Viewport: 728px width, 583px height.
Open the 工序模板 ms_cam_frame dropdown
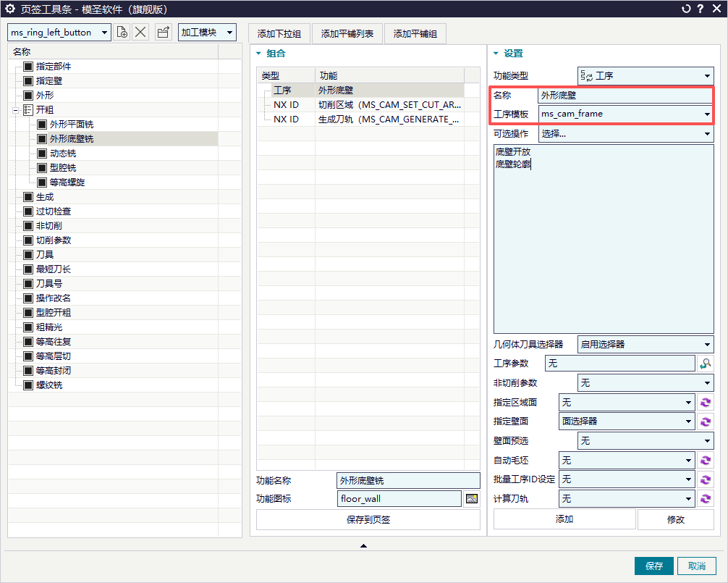(625, 114)
